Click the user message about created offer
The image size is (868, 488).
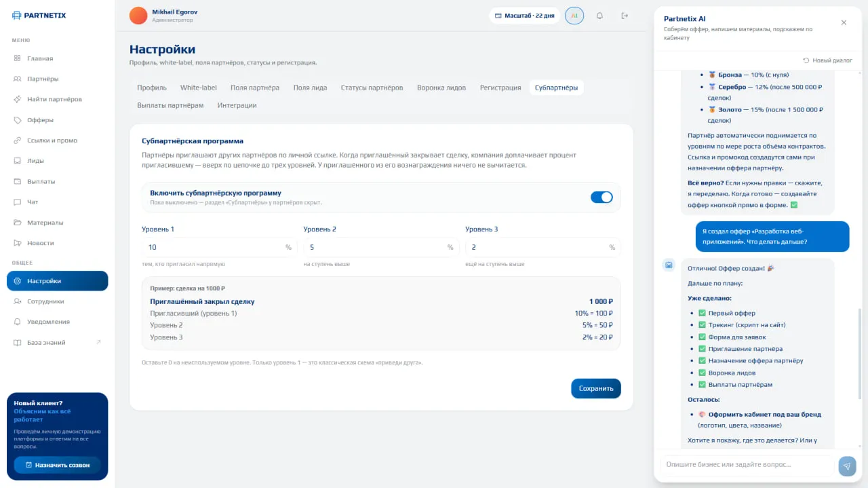772,236
